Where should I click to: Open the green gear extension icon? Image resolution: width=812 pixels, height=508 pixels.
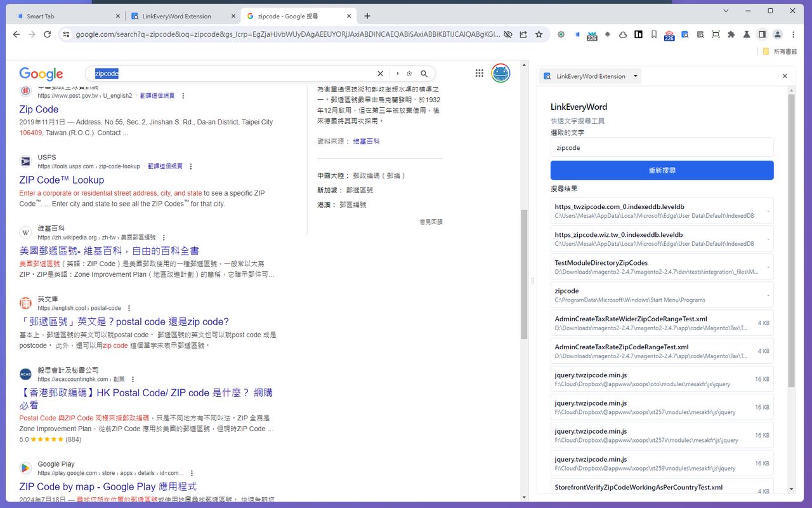point(561,34)
